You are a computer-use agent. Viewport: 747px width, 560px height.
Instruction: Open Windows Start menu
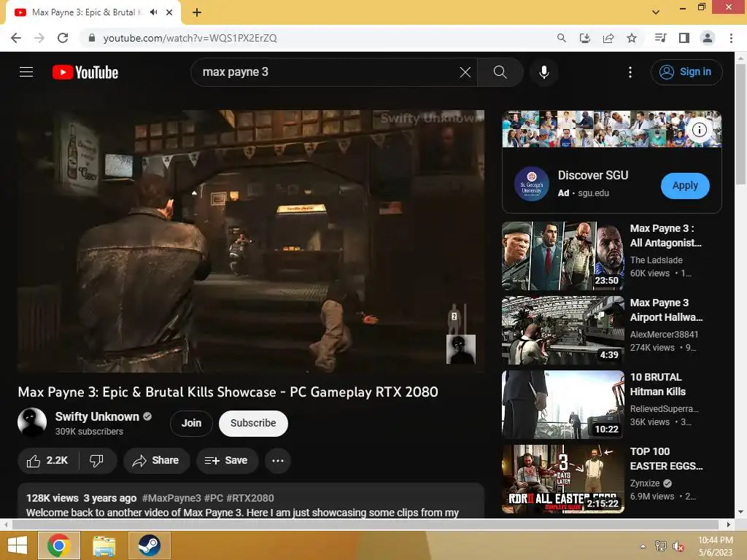tap(18, 545)
